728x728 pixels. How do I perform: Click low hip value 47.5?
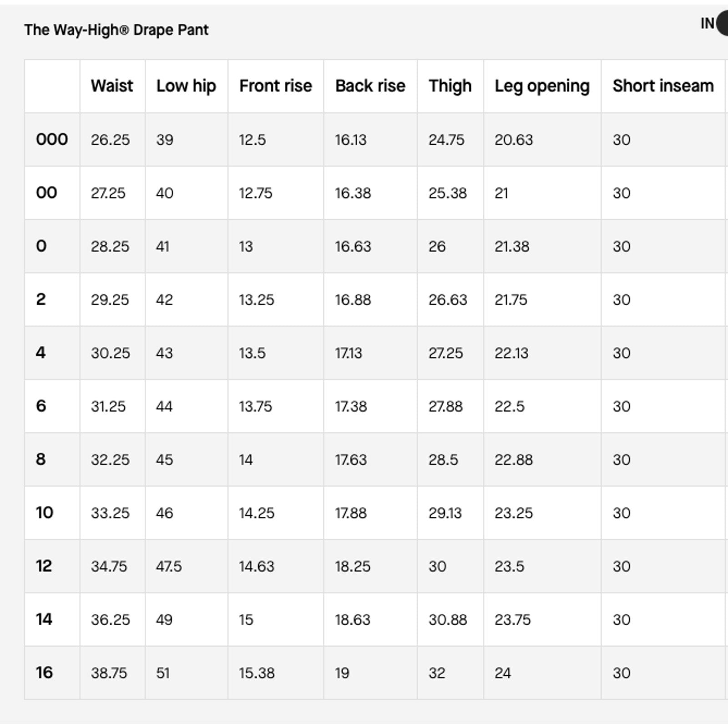point(169,566)
